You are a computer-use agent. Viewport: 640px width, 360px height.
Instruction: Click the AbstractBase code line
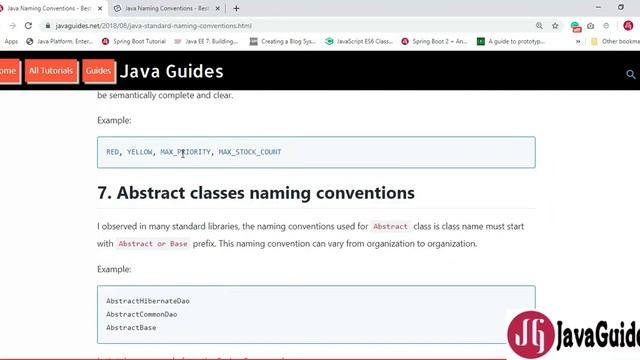click(131, 327)
